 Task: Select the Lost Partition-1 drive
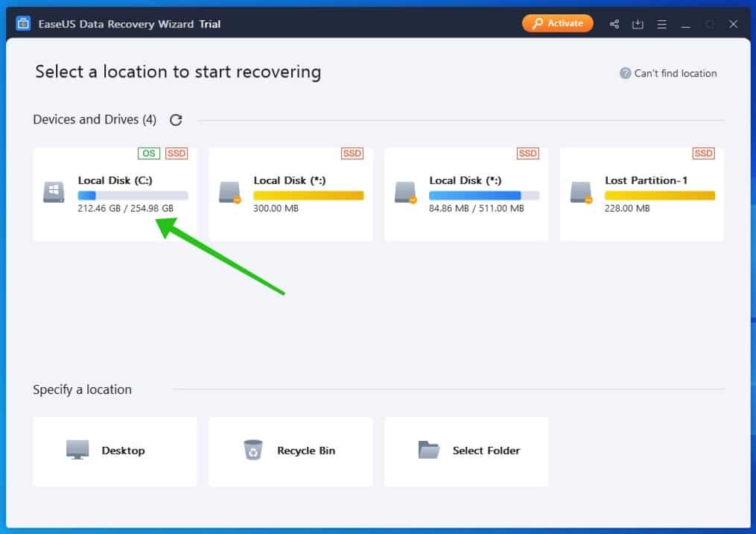pos(642,194)
